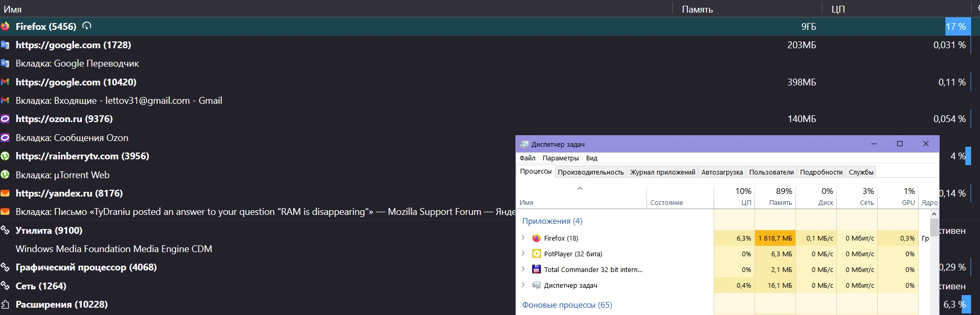Click the Firefox icon in Task Manager list
Image resolution: width=980 pixels, height=315 pixels.
[x=536, y=238]
